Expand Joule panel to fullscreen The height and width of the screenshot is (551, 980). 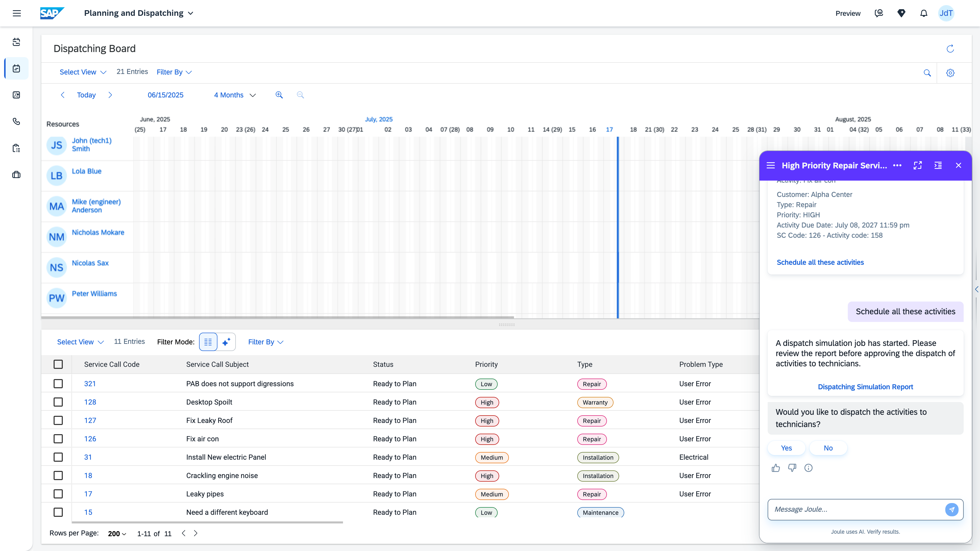click(x=917, y=165)
